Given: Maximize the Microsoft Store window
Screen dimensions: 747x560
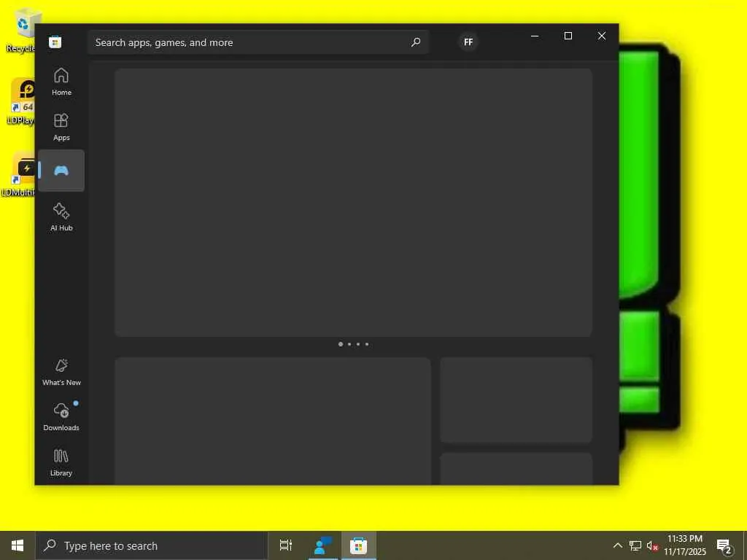Looking at the screenshot, I should [568, 36].
